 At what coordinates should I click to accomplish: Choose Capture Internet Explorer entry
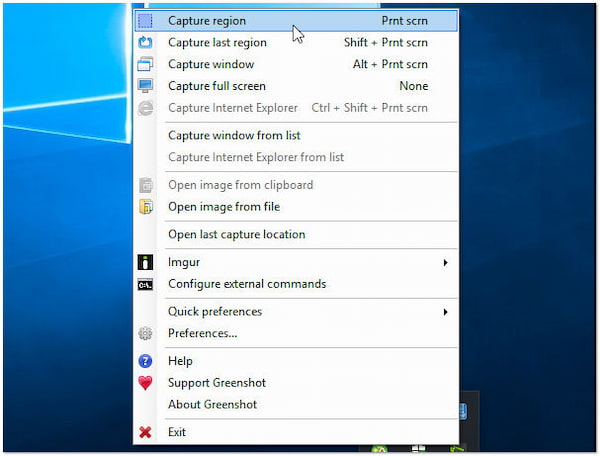296,108
